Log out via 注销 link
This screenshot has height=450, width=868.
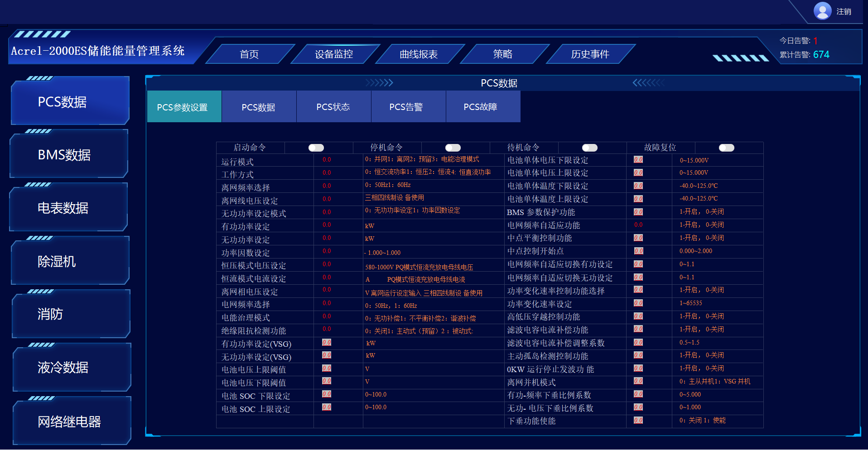(x=844, y=12)
